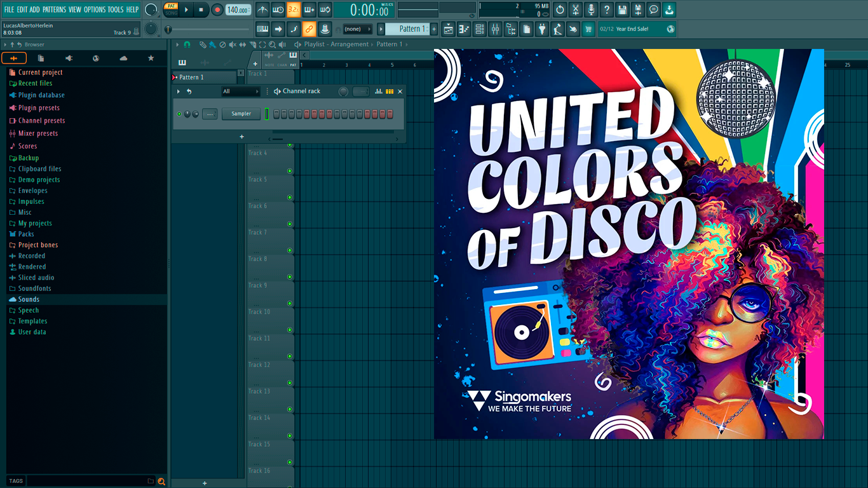Select the playlist Paint brush tool
The height and width of the screenshot is (488, 868).
tap(212, 44)
